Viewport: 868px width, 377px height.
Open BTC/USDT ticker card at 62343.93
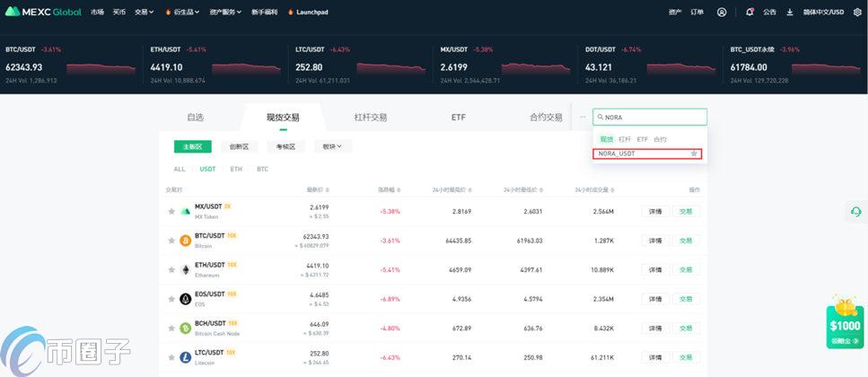[70, 65]
